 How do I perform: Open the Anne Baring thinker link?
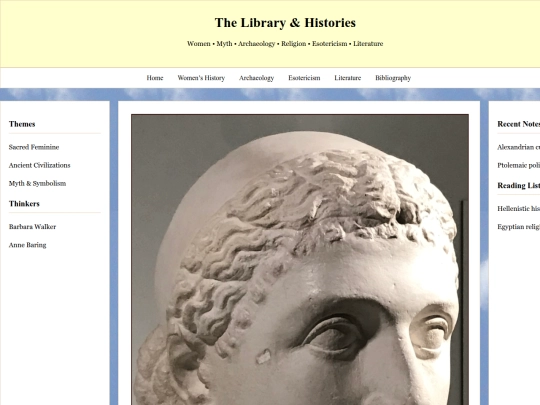pos(28,245)
